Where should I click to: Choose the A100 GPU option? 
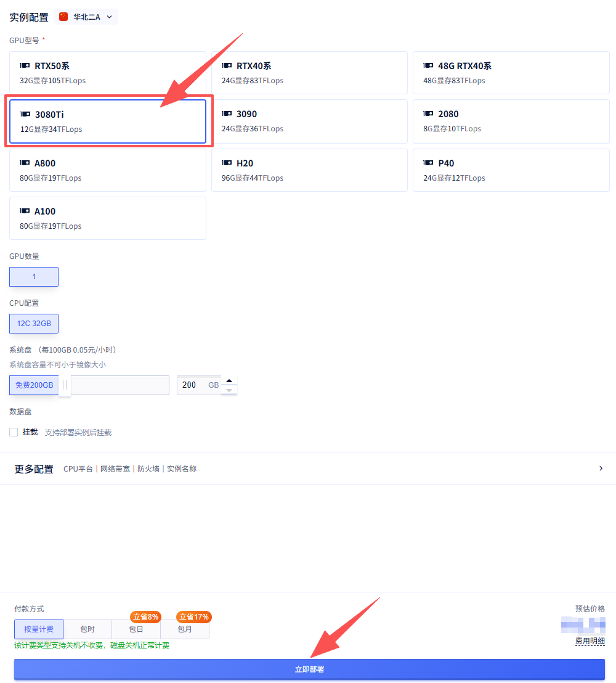pyautogui.click(x=108, y=218)
